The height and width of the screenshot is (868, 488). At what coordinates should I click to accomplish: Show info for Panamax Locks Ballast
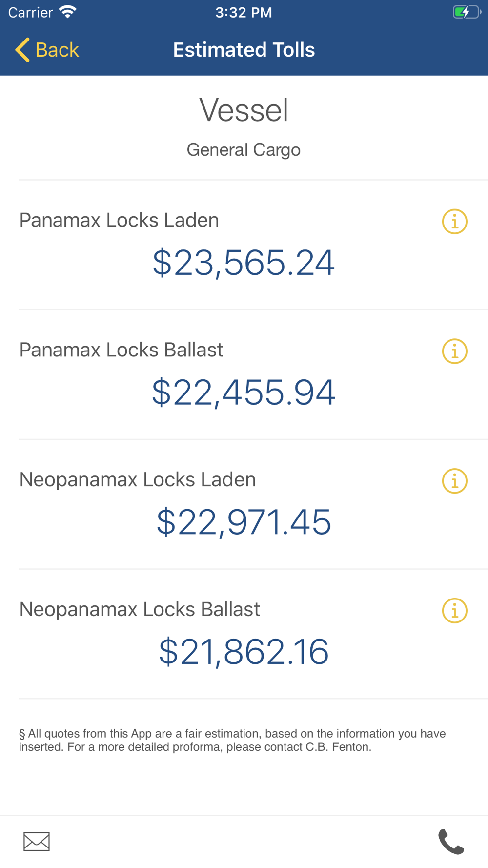coord(454,351)
